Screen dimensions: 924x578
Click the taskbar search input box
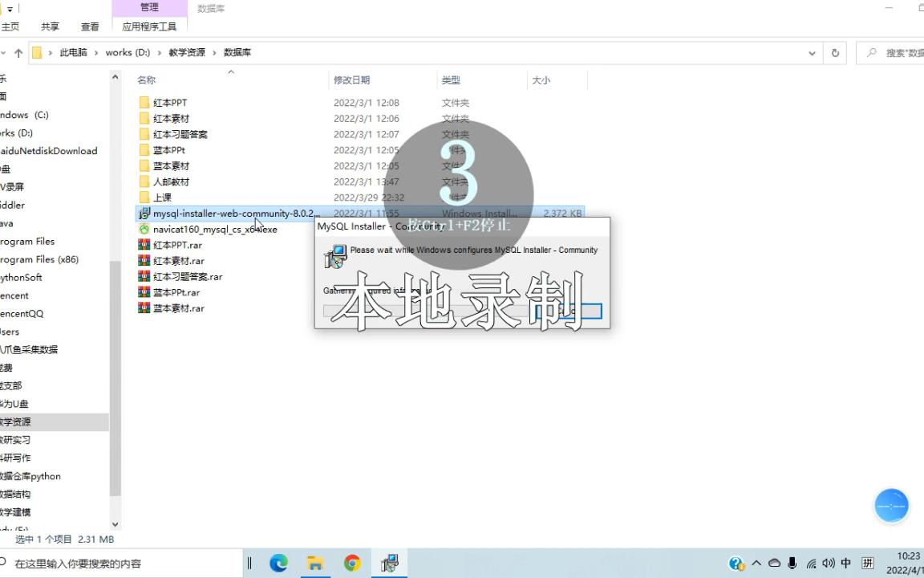click(120, 563)
